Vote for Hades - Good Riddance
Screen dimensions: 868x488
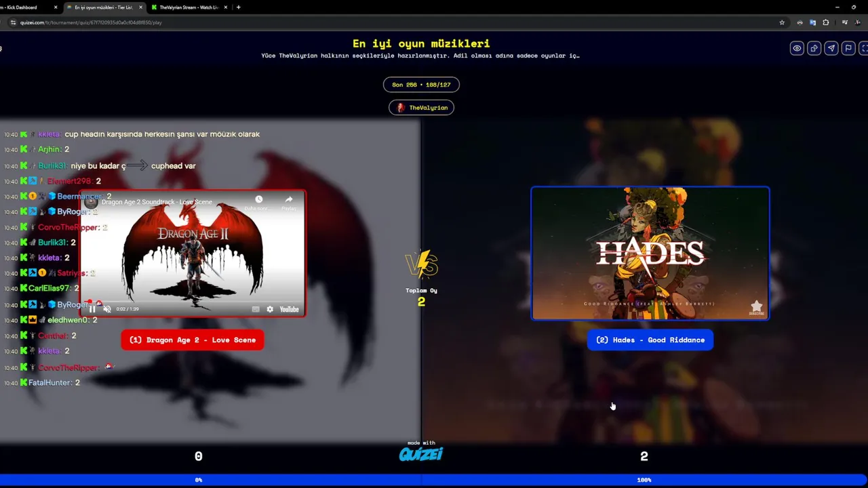click(650, 340)
